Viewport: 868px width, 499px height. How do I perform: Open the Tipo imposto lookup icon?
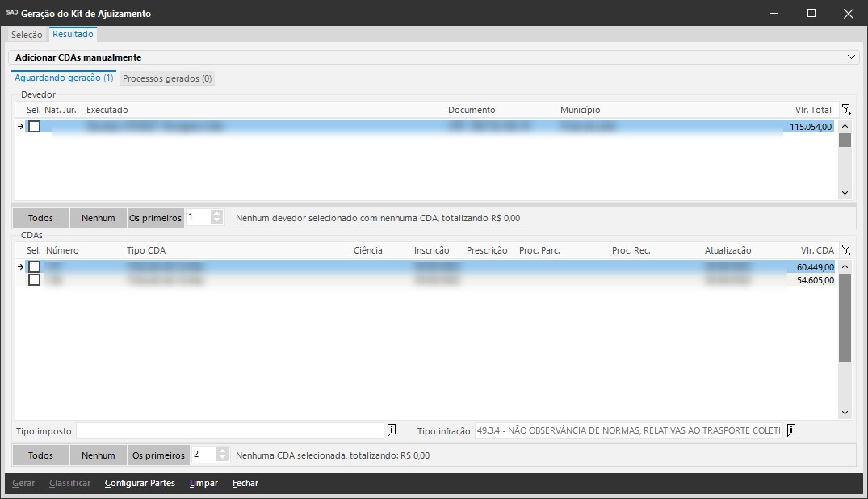click(392, 430)
